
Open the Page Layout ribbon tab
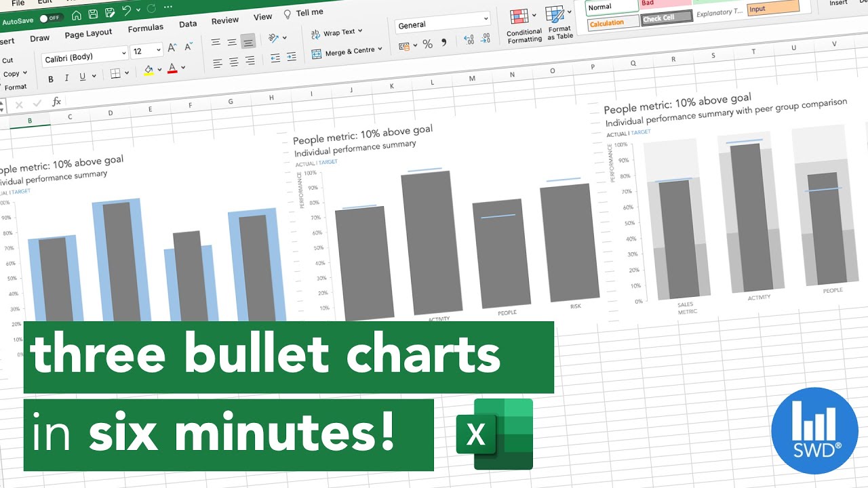[x=88, y=33]
